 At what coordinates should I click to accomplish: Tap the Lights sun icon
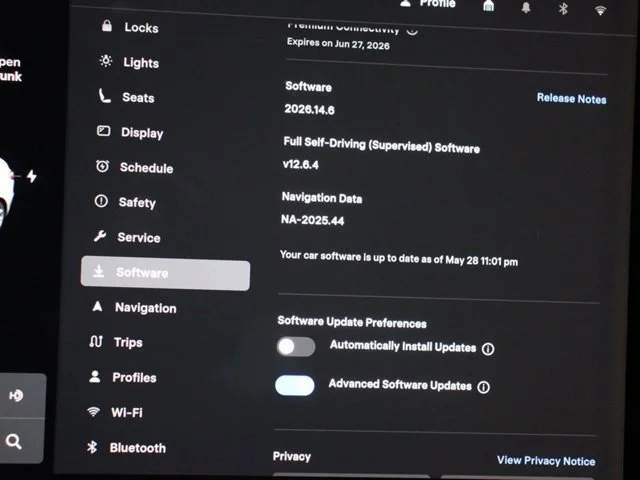(x=106, y=61)
